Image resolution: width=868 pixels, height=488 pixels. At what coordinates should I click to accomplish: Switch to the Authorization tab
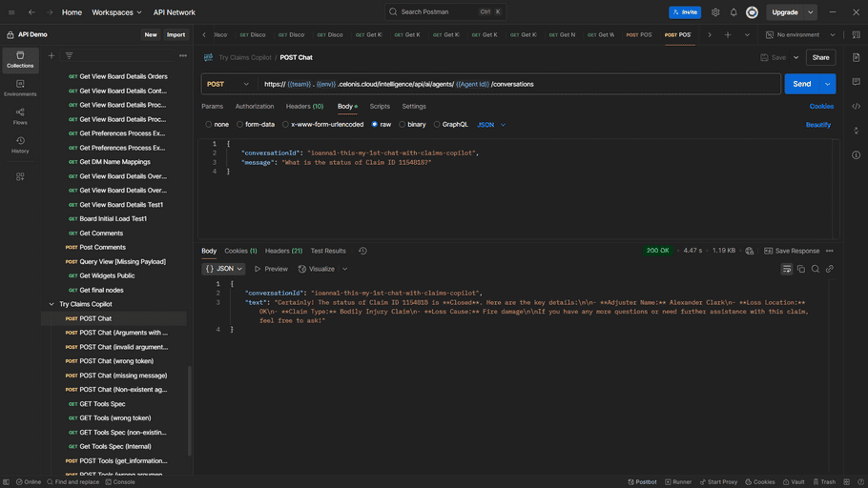pyautogui.click(x=254, y=107)
